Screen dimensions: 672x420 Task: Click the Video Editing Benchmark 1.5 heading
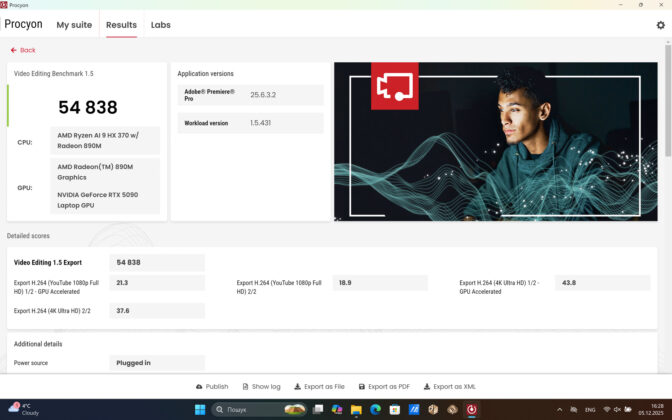(x=54, y=74)
